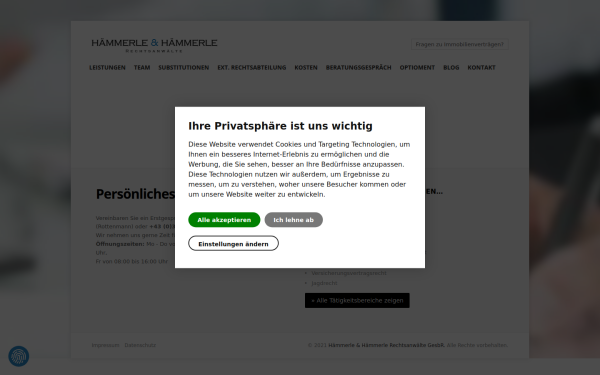Open the Datenschutz footer link
This screenshot has height=375, width=600.
tap(140, 345)
